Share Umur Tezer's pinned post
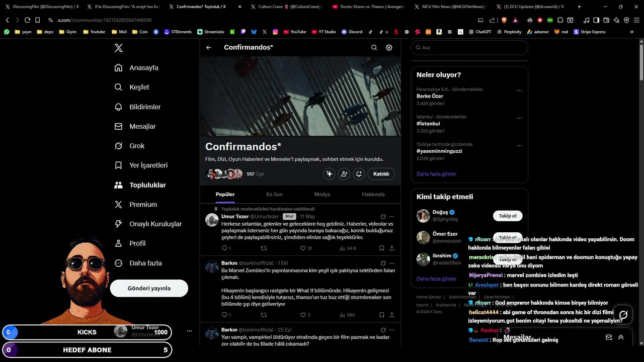 (x=392, y=248)
